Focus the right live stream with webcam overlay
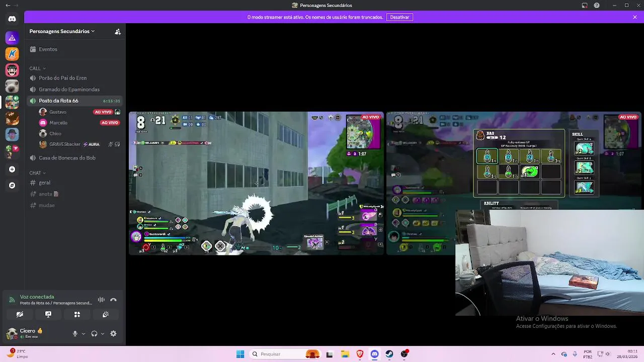The height and width of the screenshot is (362, 644). [x=514, y=184]
